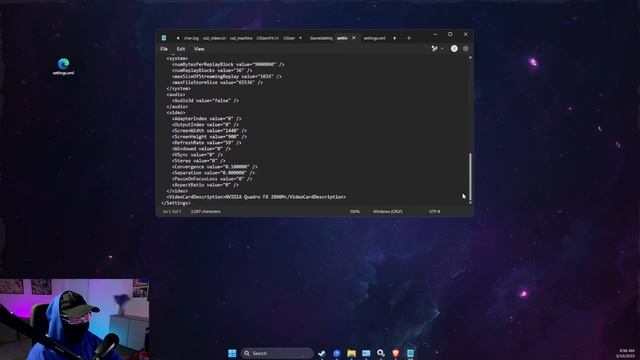Viewport: 640px width, 360px height.
Task: Switch to the cherlog tab
Action: click(191, 38)
